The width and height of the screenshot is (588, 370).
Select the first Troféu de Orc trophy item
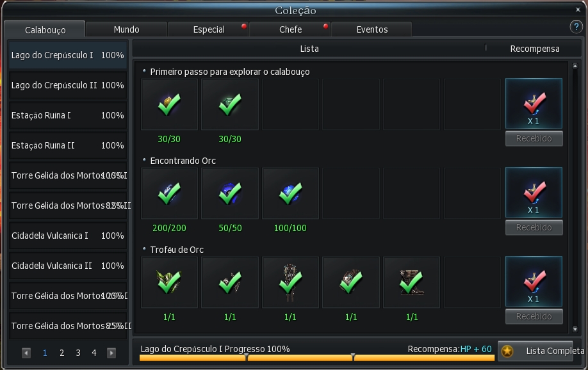pyautogui.click(x=169, y=282)
